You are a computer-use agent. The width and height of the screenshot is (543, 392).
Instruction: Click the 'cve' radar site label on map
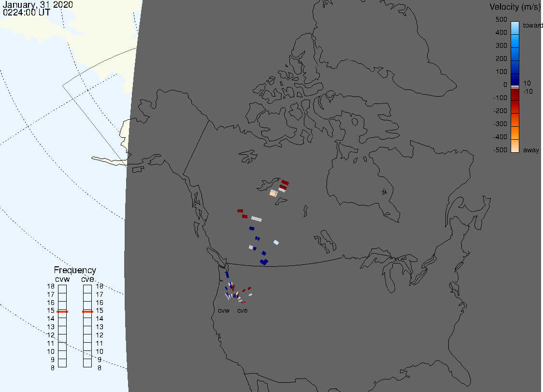point(243,310)
